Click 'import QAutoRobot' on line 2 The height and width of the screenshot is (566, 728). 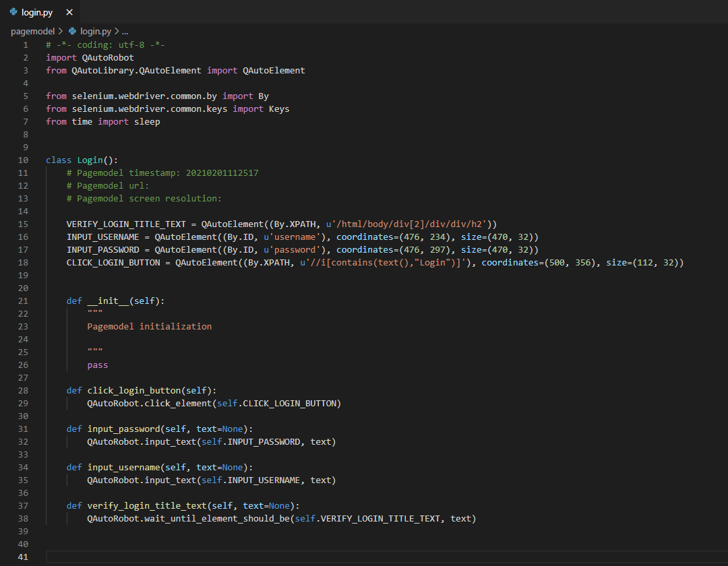90,58
